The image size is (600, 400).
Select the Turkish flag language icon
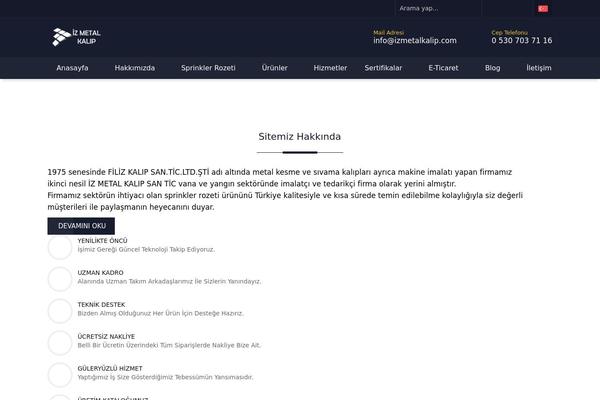tap(543, 8)
